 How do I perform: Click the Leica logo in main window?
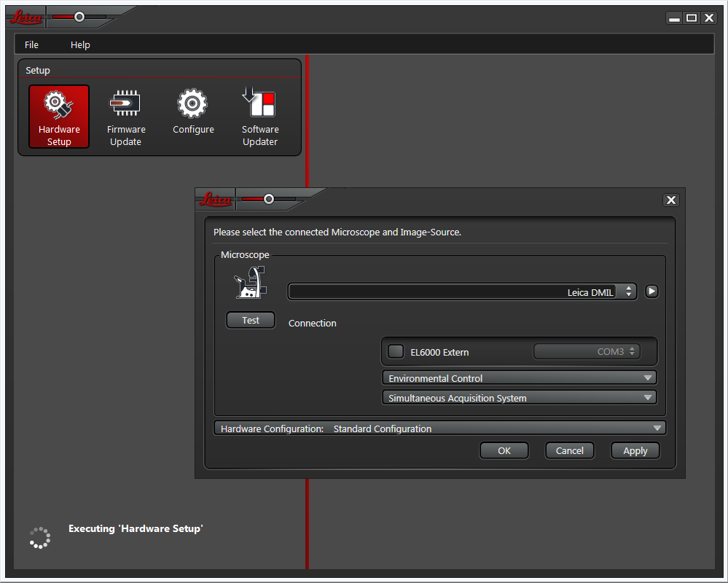point(26,17)
